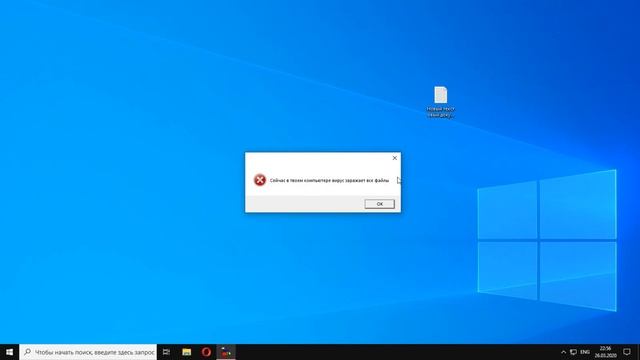Viewport: 640px width, 360px height.
Task: Click the red error icon in the dialog
Action: [260, 180]
